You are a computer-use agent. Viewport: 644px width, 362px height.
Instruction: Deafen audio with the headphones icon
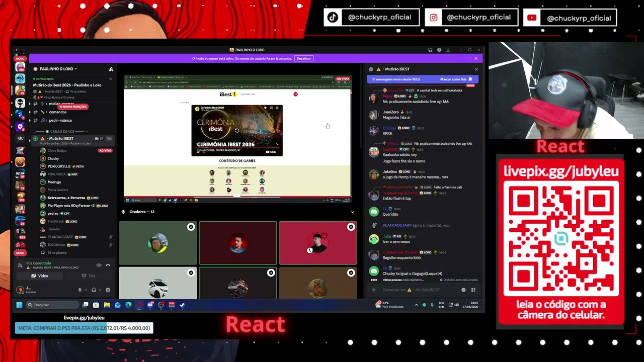click(x=94, y=290)
